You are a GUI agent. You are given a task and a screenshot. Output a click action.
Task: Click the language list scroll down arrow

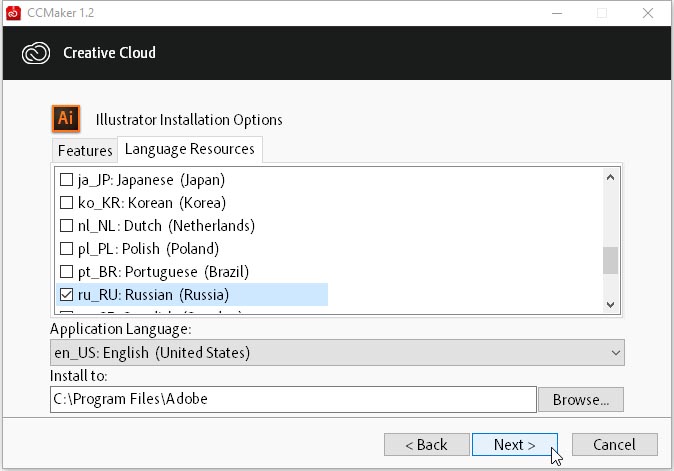610,305
